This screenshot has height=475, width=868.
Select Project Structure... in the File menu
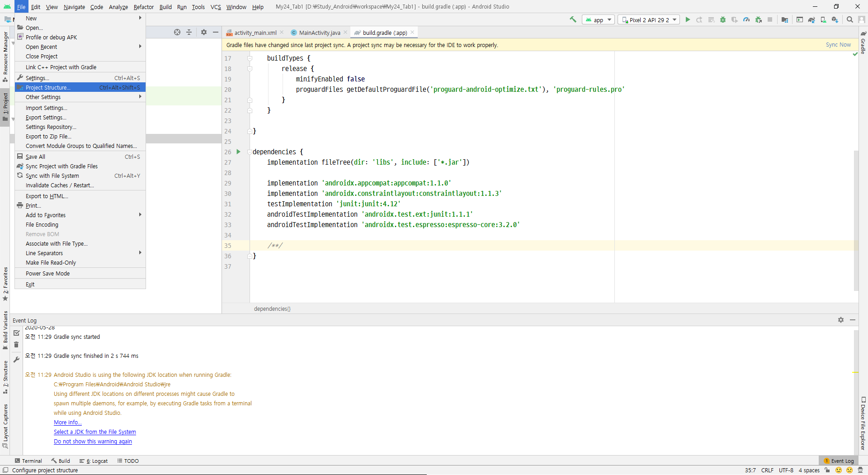coord(80,88)
